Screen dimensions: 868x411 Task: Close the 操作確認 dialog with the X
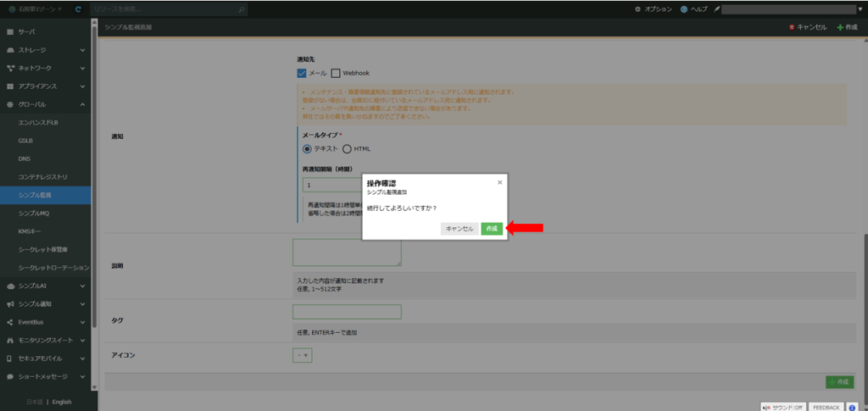click(499, 182)
